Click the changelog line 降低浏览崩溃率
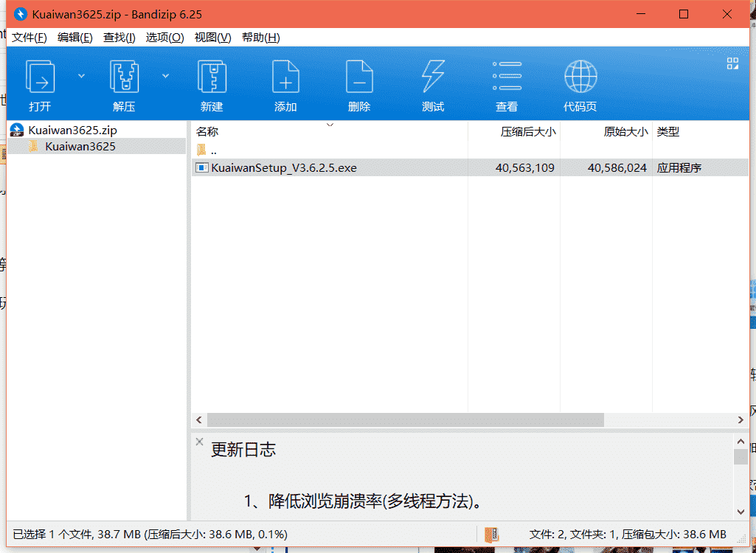Viewport: 756px width, 553px height. [363, 501]
